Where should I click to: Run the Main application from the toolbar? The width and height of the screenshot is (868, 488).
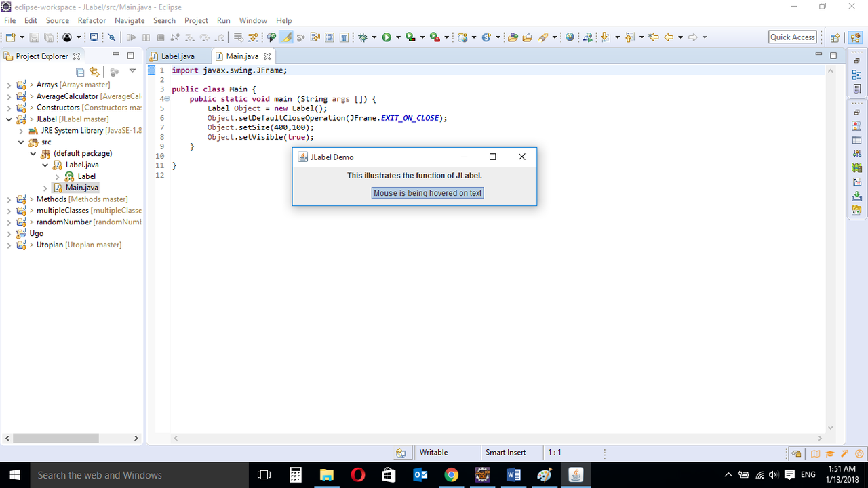(387, 37)
